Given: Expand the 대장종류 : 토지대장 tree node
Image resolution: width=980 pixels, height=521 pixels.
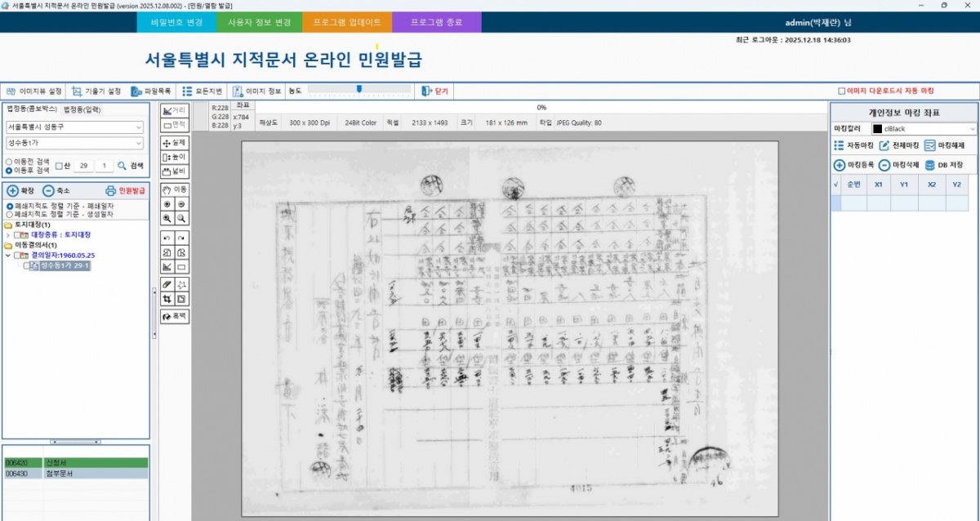Looking at the screenshot, I should point(8,234).
